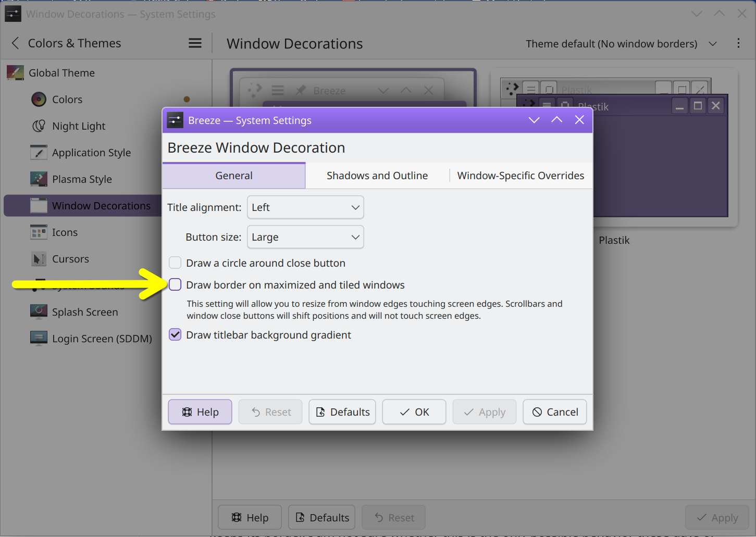Viewport: 756px width, 537px height.
Task: Click Reset in the Breeze dialog
Action: click(x=270, y=412)
